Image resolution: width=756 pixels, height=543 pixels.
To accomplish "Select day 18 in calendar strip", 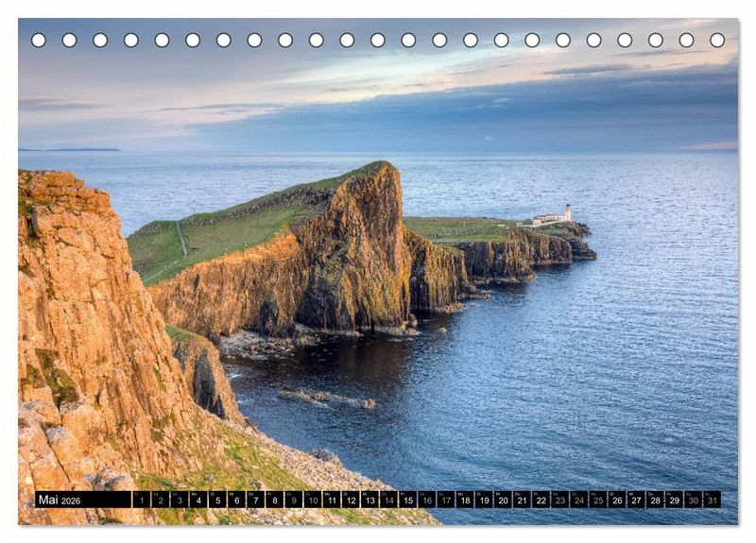I will coord(465,500).
